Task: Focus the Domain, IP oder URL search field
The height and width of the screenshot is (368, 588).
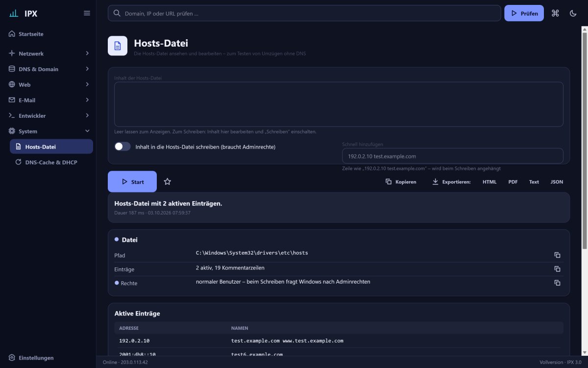Action: [x=304, y=13]
